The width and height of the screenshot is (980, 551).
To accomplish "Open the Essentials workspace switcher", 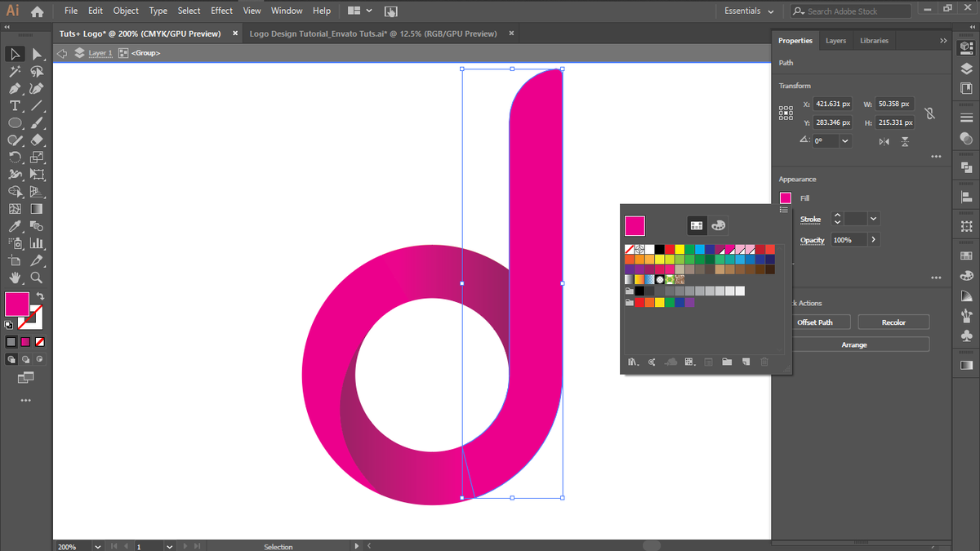I will 749,11.
